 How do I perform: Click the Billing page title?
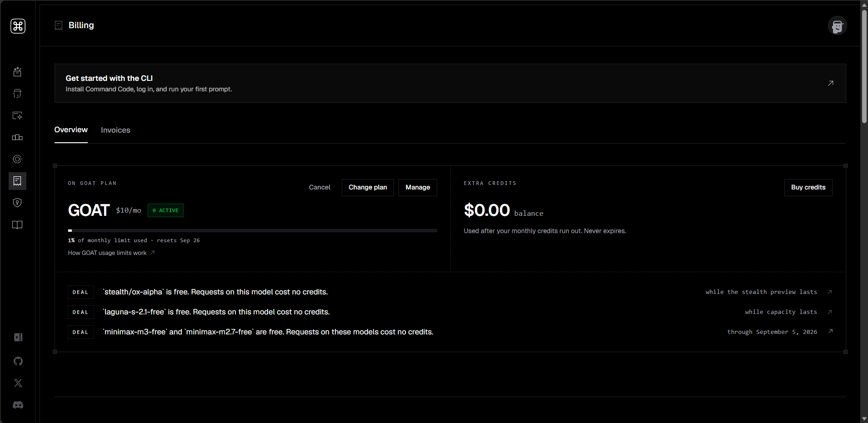pyautogui.click(x=81, y=25)
